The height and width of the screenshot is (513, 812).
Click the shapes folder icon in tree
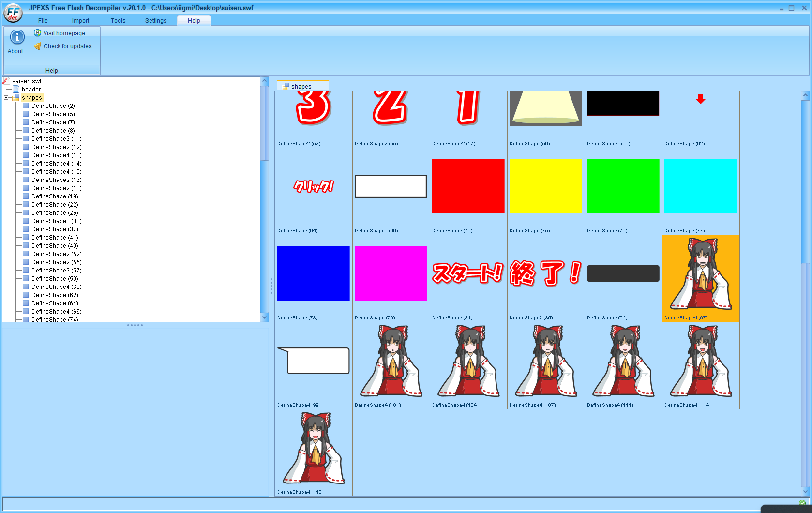click(x=16, y=98)
